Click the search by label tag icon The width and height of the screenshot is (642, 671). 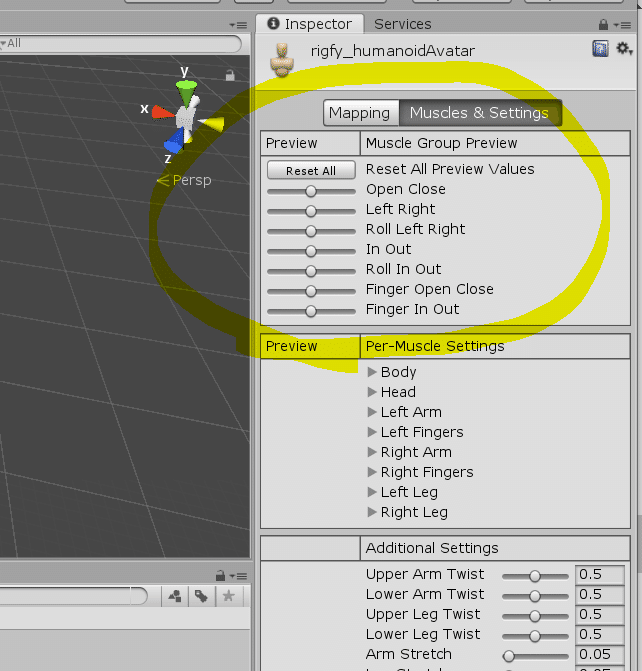[202, 596]
